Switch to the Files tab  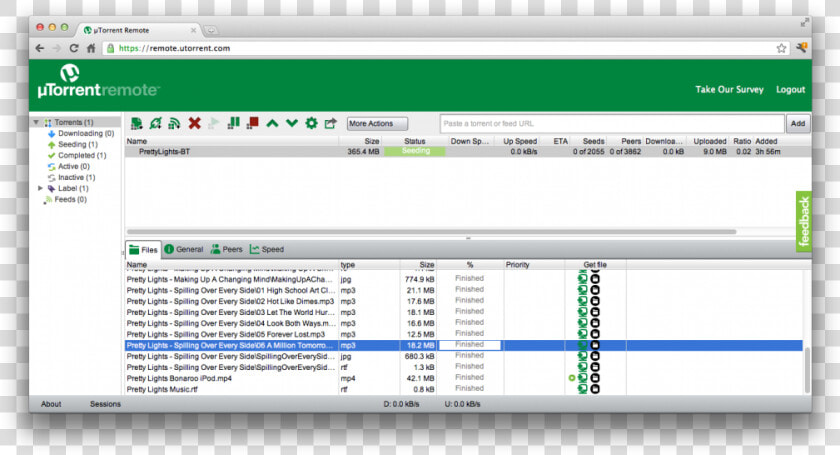click(x=143, y=250)
